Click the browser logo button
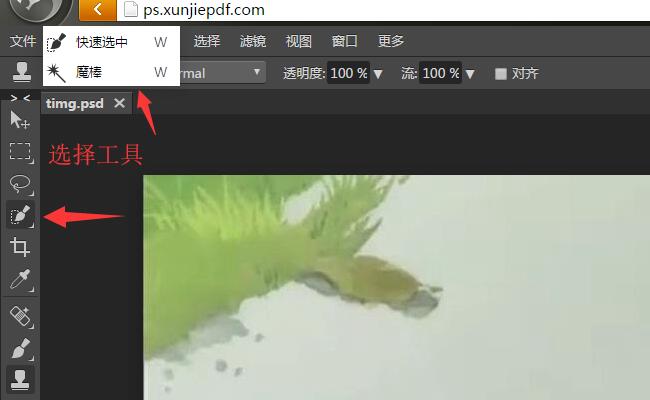This screenshot has width=650, height=400. coord(36,9)
